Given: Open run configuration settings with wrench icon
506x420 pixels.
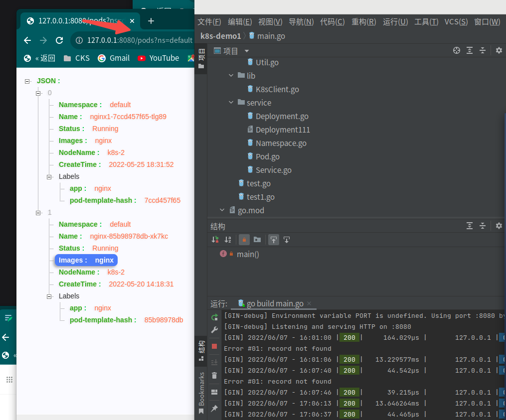Looking at the screenshot, I should (x=215, y=329).
